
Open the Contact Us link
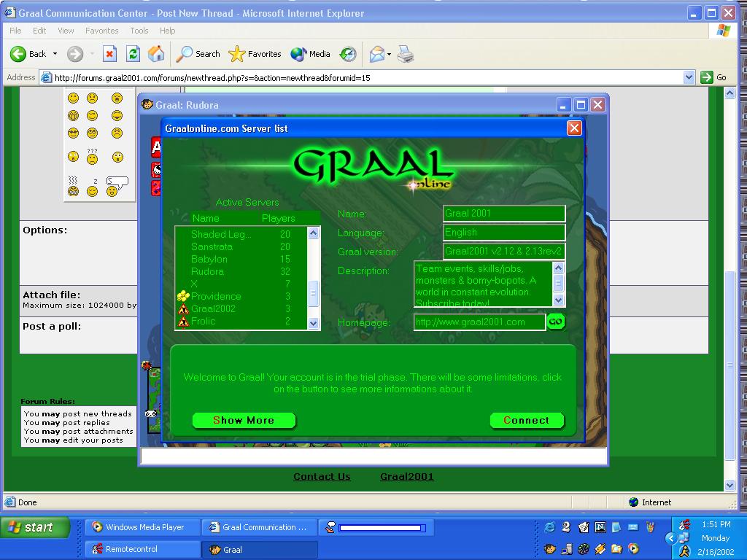tap(322, 477)
